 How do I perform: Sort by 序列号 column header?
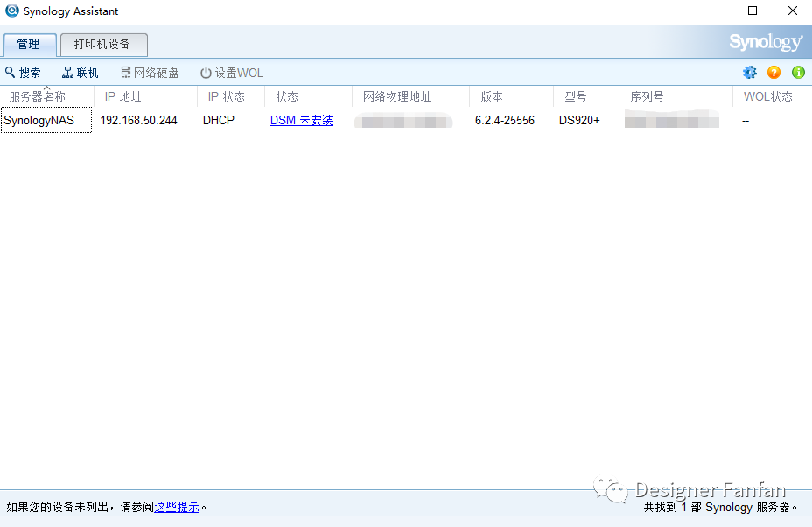point(675,96)
